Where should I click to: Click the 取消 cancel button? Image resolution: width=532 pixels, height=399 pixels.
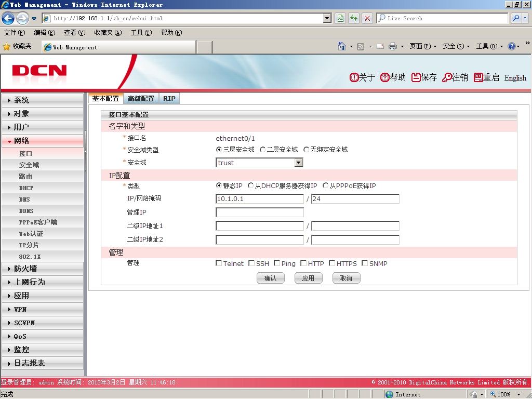click(347, 278)
